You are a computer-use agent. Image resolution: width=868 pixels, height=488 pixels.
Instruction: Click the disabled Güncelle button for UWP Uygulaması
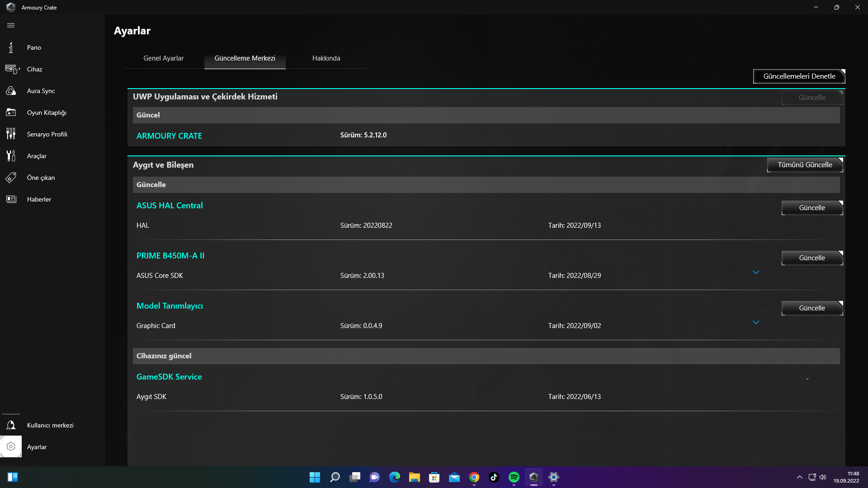[x=812, y=98]
